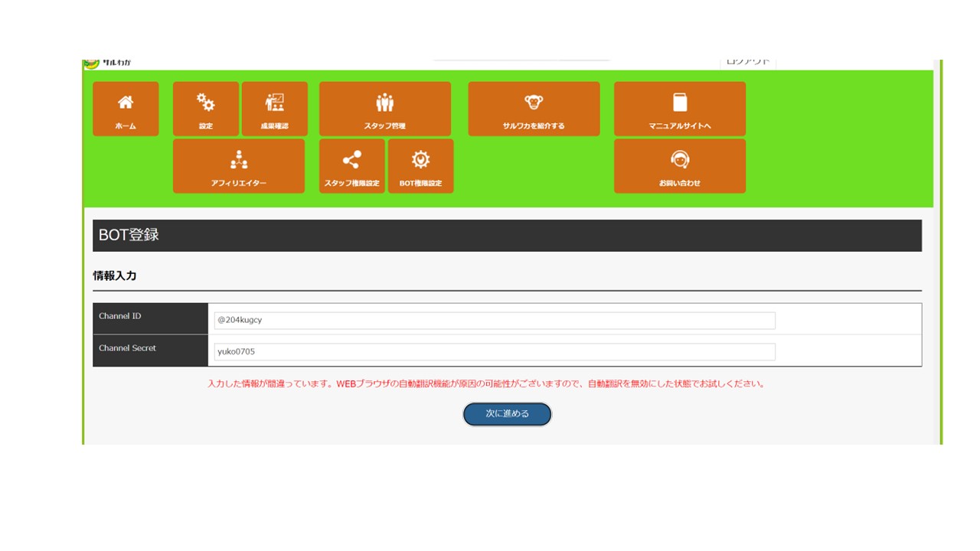Click the Channel ID label cell

click(x=150, y=319)
